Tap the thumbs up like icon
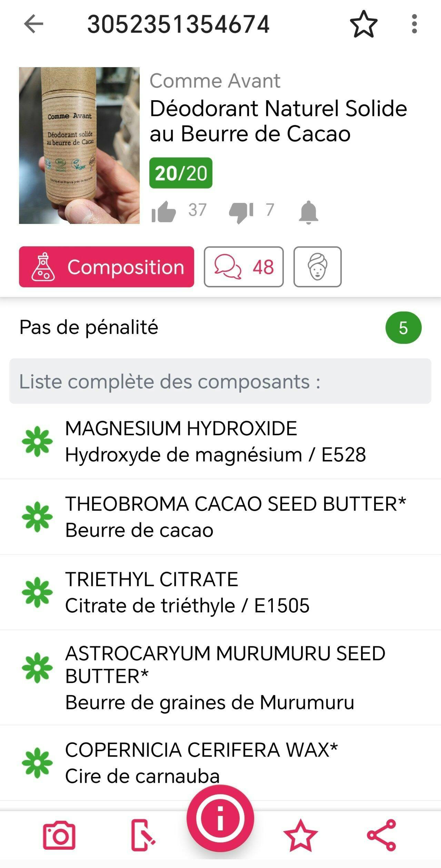 point(164,211)
